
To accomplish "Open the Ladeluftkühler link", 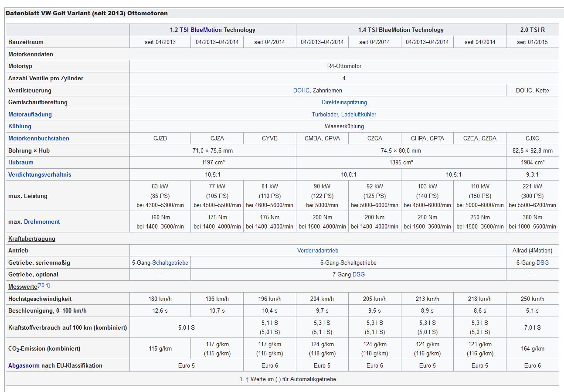I will (x=359, y=115).
